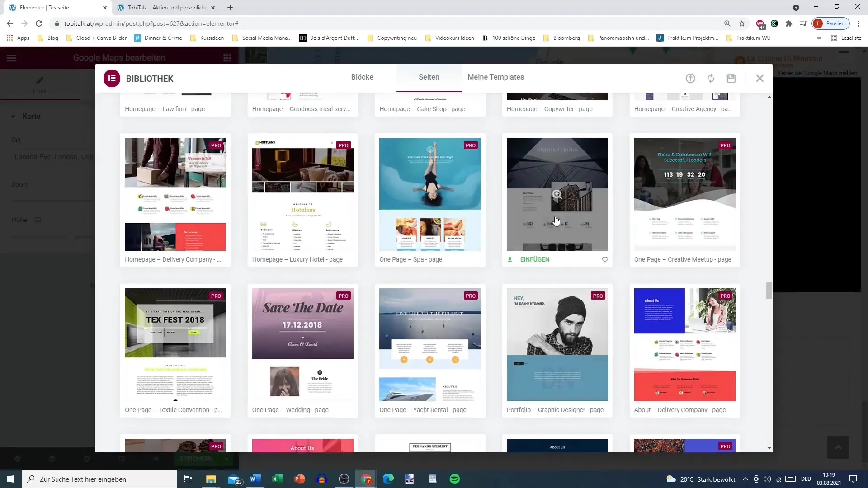Screen dimensions: 868x488
Task: Open the Leseliste reading list
Action: [x=846, y=38]
